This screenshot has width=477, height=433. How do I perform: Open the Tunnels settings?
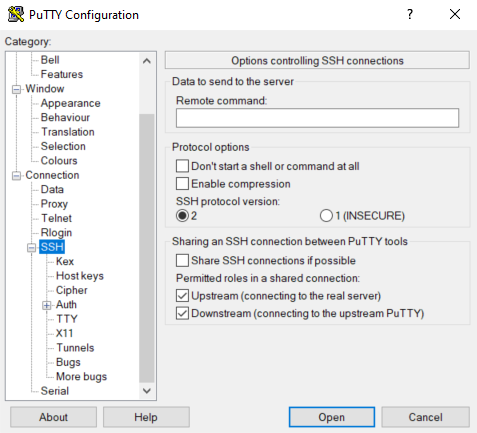[75, 348]
